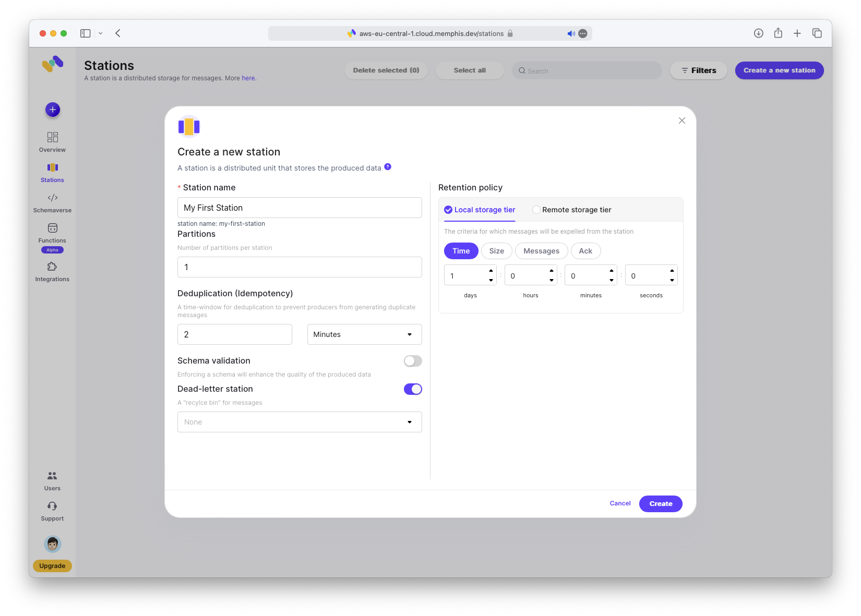Open the Users page icon
861x616 pixels.
[x=52, y=476]
